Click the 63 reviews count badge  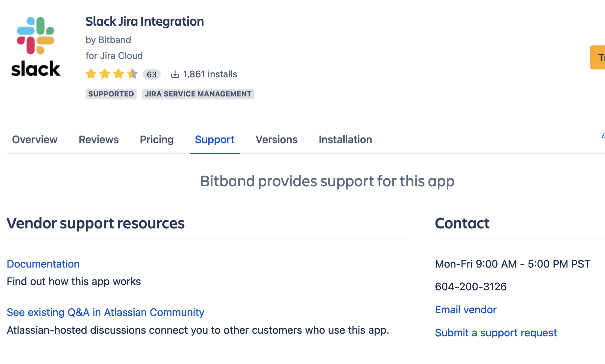tap(151, 74)
